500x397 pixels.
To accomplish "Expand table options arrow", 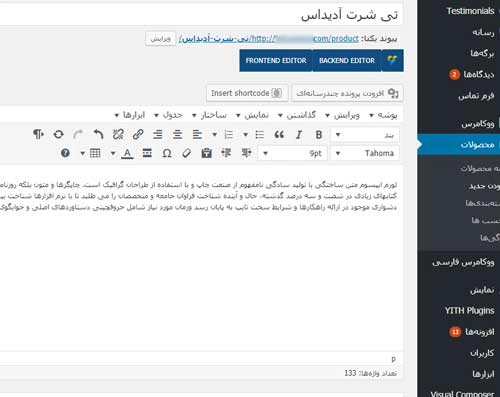I will tap(82, 153).
